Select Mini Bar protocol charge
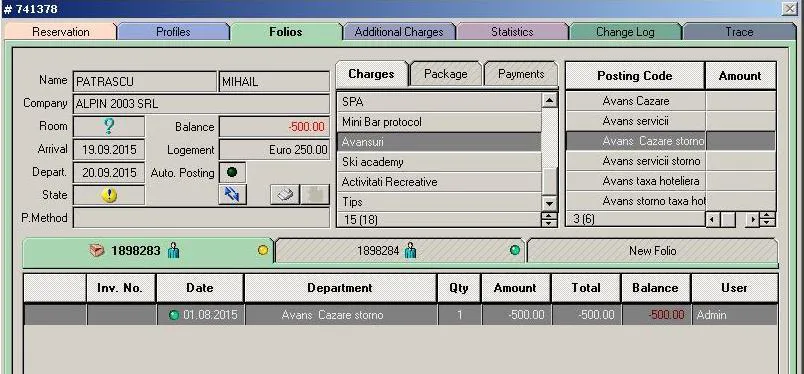Viewport: 804px width, 374px height. click(439, 122)
